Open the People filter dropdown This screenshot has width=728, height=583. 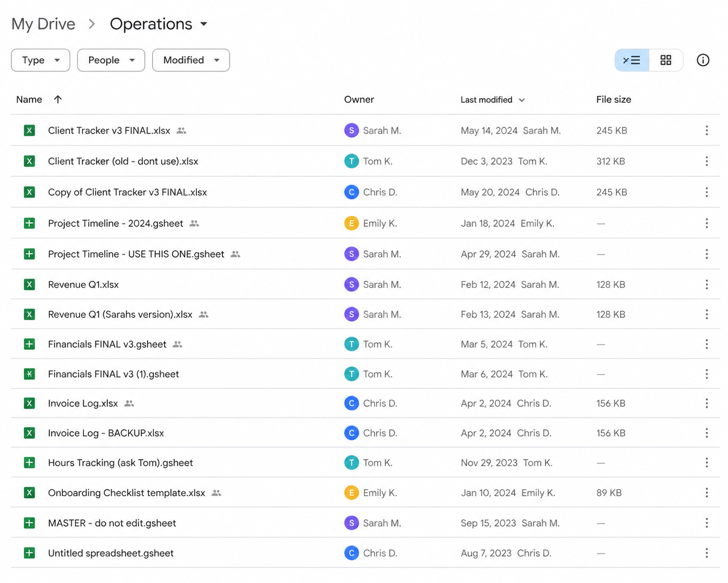(x=111, y=60)
